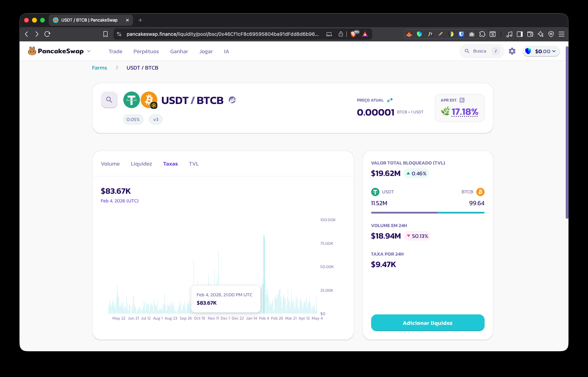Open the green shield extension
The image size is (588, 377).
pos(420,34)
